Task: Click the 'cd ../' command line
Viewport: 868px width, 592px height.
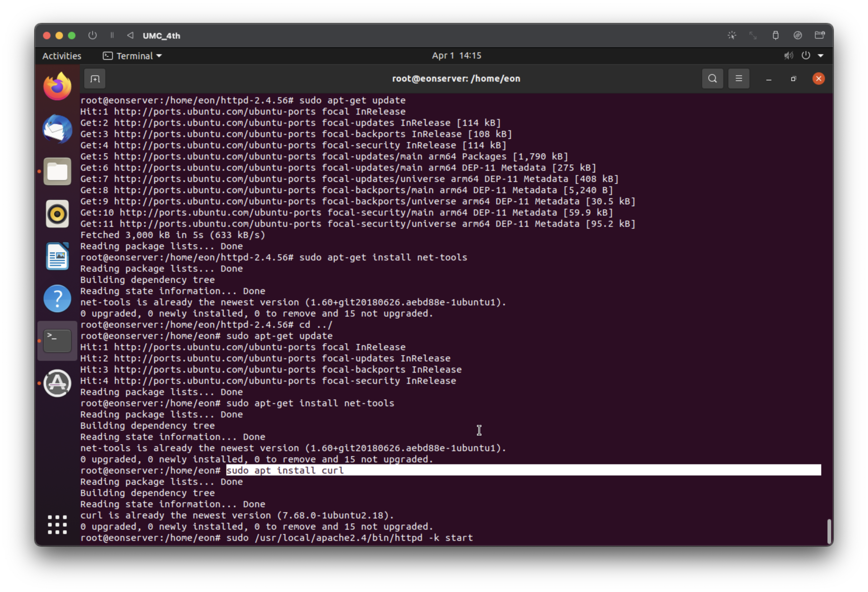Action: pos(206,325)
